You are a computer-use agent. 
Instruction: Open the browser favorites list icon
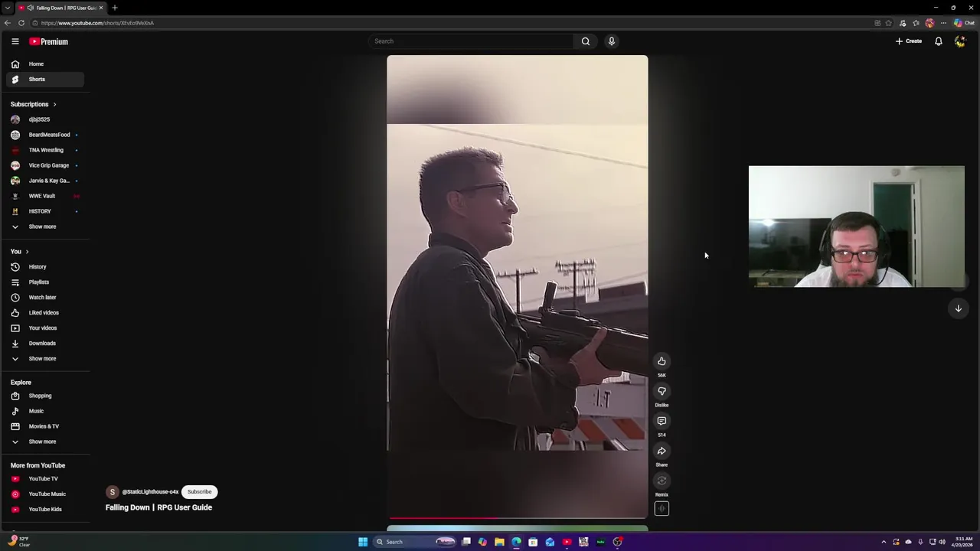(916, 23)
